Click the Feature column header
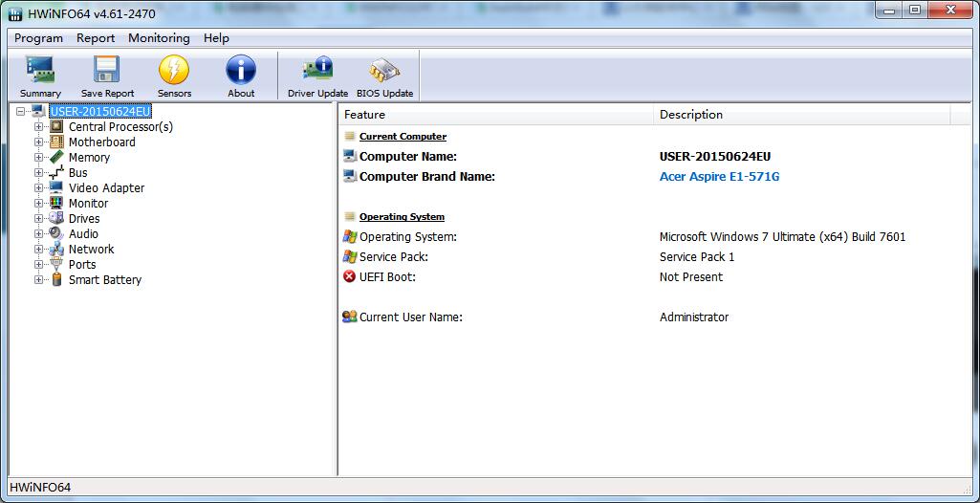Viewport: 980px width, 503px height. coord(495,115)
